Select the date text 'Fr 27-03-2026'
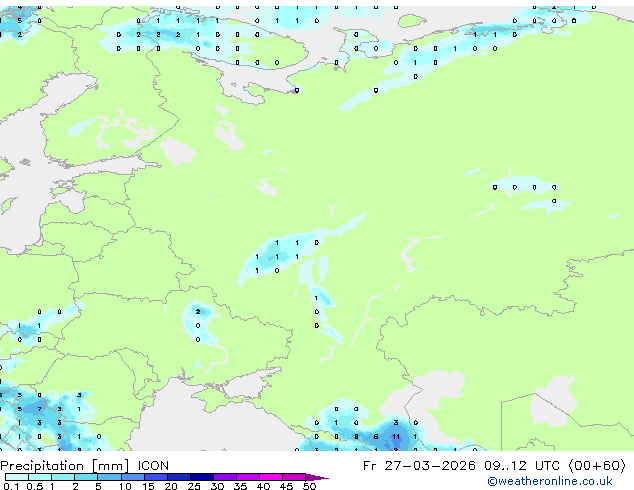634x490 pixels. pos(419,466)
